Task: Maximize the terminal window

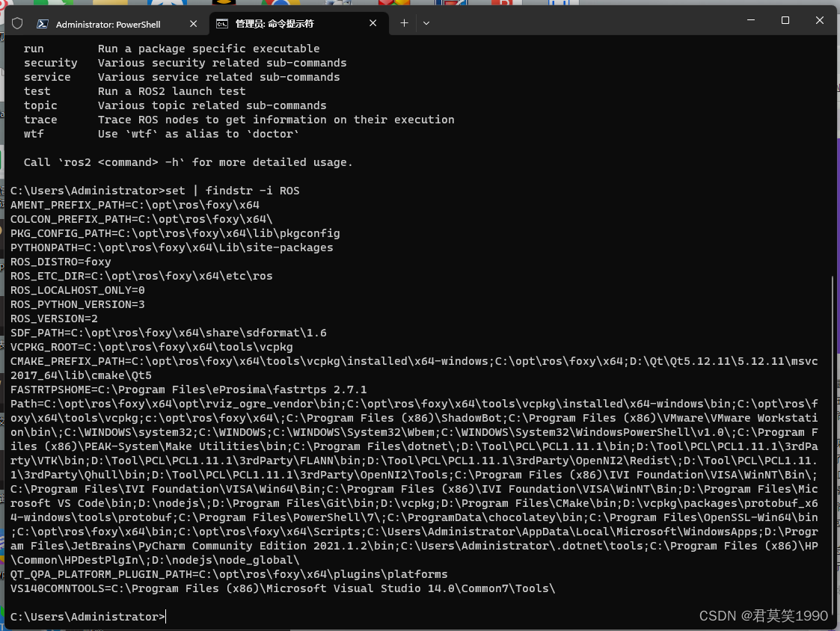Action: (x=785, y=20)
